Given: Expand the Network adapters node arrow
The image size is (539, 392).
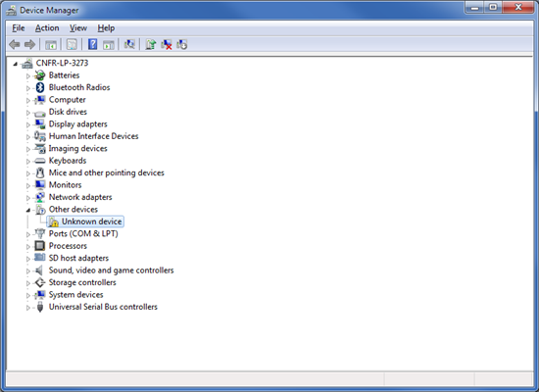Looking at the screenshot, I should point(28,198).
